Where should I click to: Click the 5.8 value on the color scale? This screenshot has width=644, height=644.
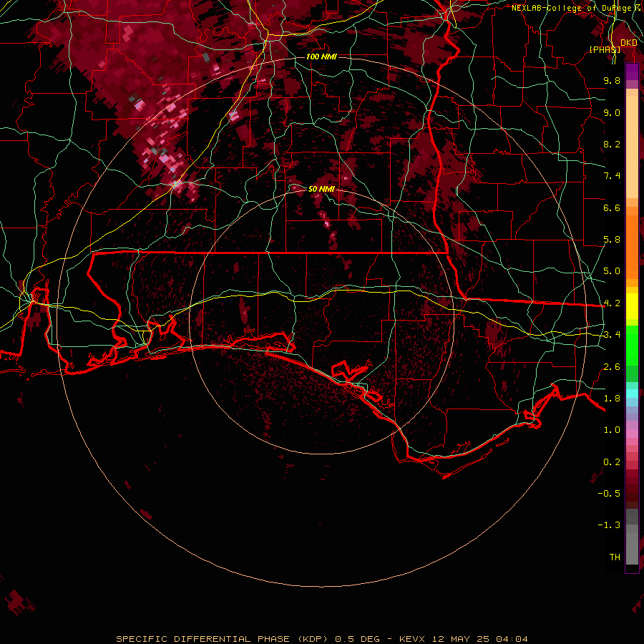(x=612, y=240)
